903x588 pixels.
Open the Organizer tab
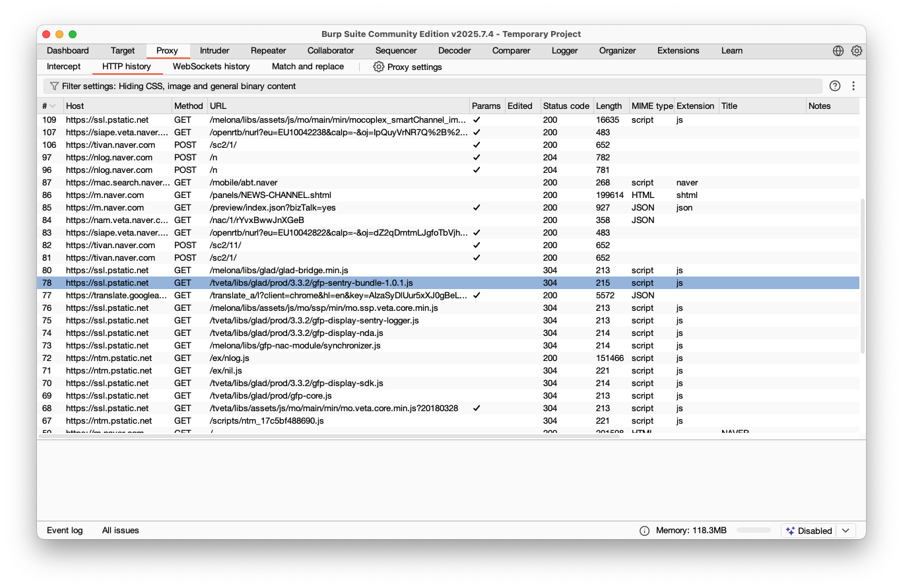pyautogui.click(x=618, y=51)
